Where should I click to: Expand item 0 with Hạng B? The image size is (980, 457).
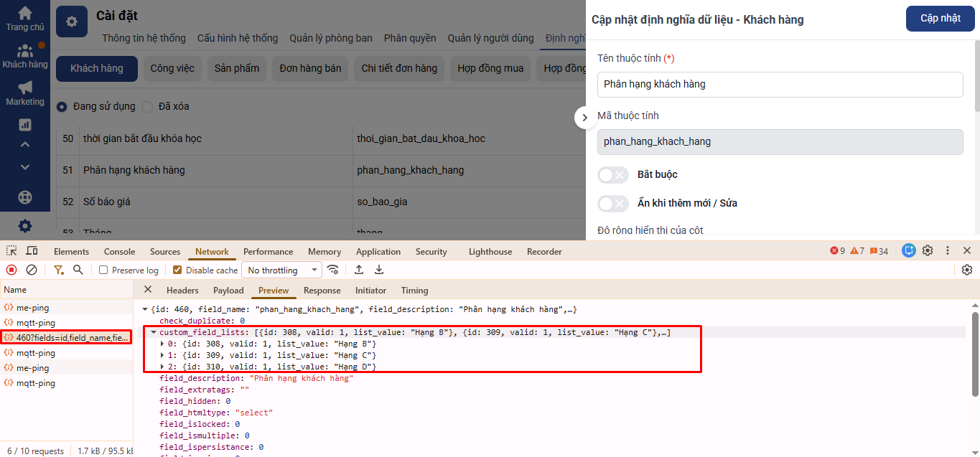pyautogui.click(x=162, y=344)
